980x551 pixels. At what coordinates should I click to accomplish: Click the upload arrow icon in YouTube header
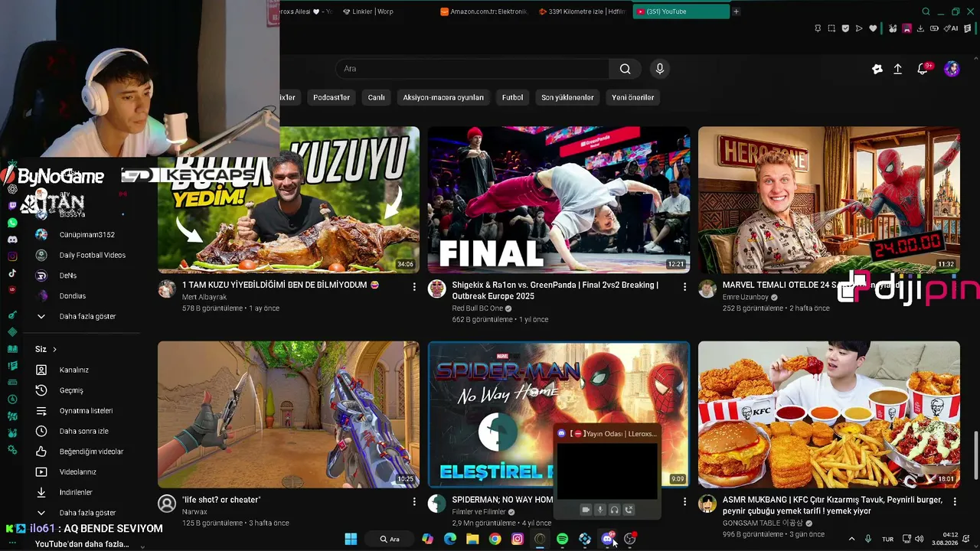pos(898,69)
